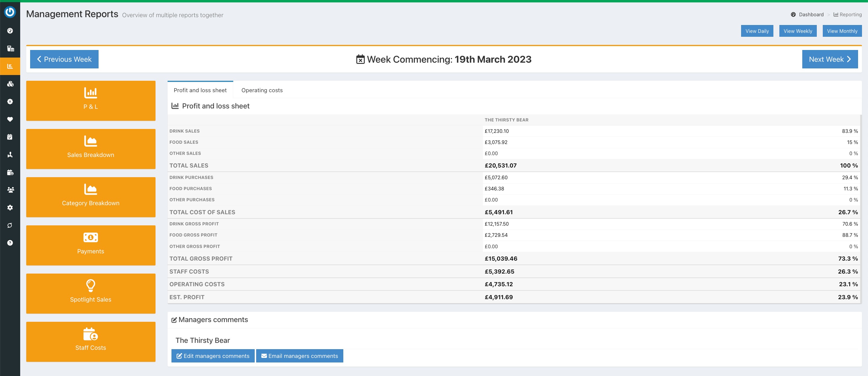
Task: Switch to View Weekly
Action: coord(797,31)
